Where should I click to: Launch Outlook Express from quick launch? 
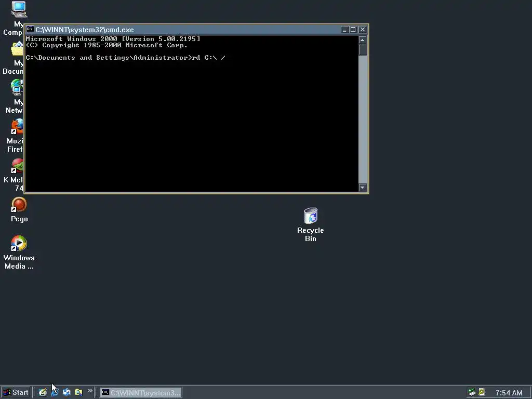tap(66, 393)
